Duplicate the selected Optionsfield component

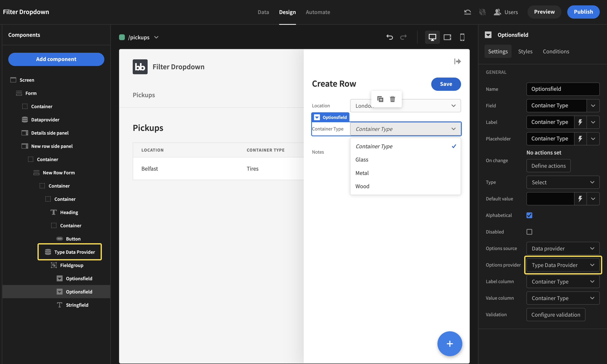[x=380, y=99]
